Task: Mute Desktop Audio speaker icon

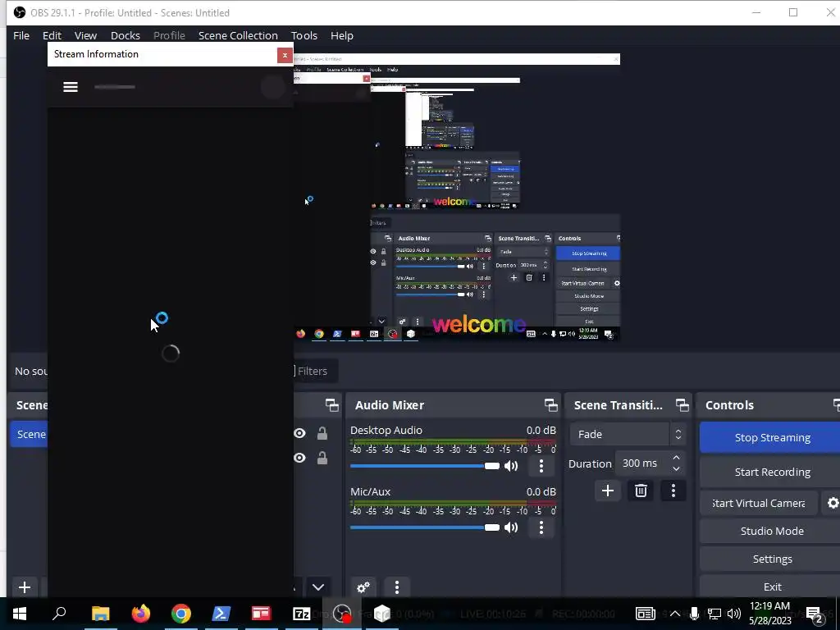Action: [511, 466]
